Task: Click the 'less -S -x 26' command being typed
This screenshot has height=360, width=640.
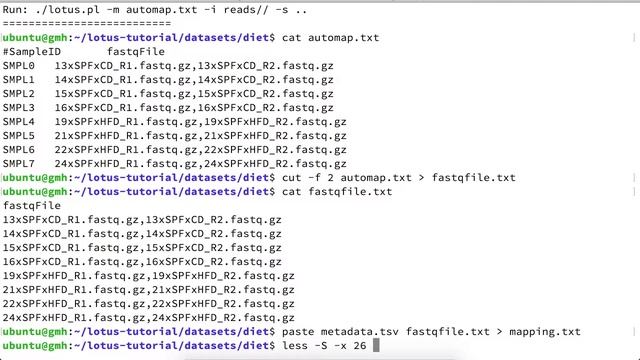Action: [324, 346]
